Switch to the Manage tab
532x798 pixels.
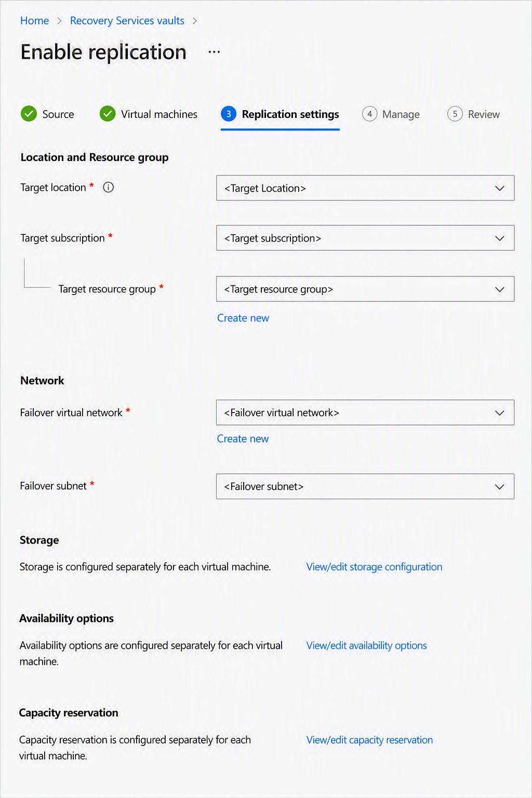(391, 114)
